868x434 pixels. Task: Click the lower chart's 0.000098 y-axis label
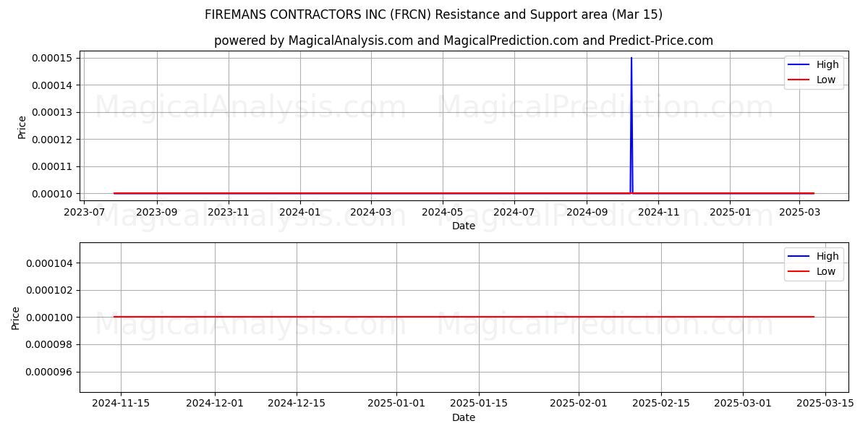[50, 344]
